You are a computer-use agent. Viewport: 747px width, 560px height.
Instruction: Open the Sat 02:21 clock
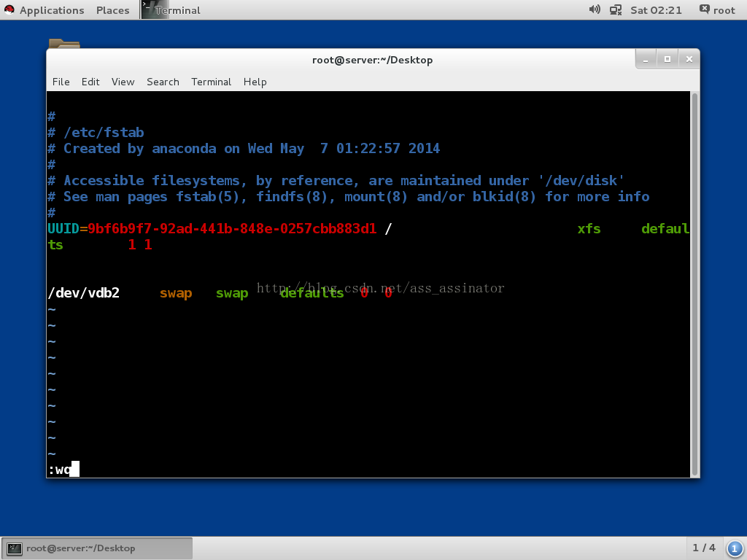coord(656,10)
